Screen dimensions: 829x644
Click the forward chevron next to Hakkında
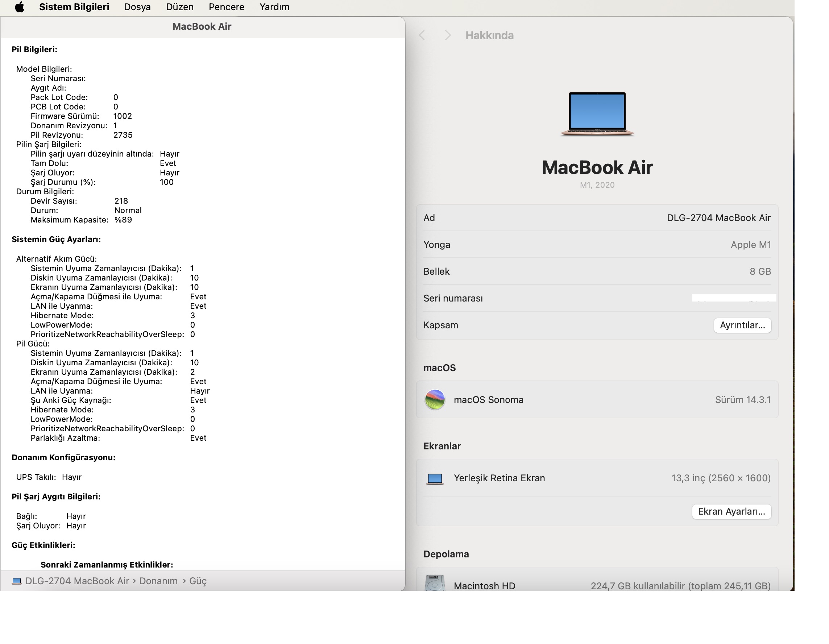[x=448, y=35]
